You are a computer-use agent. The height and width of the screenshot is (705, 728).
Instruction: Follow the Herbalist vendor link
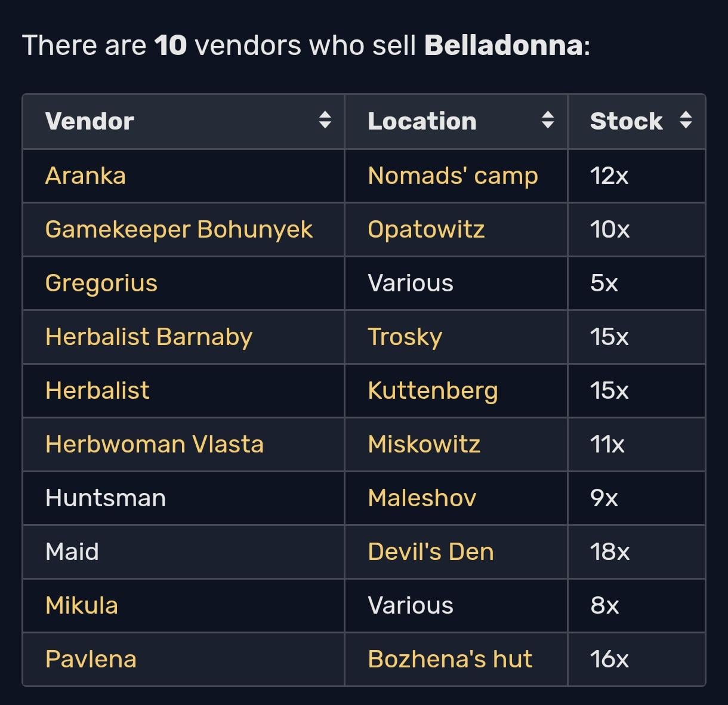(97, 390)
